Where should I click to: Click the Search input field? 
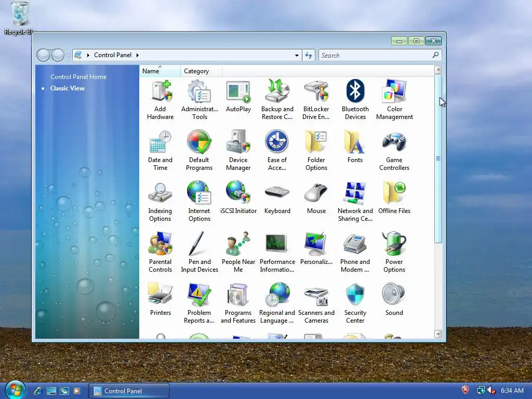(375, 55)
